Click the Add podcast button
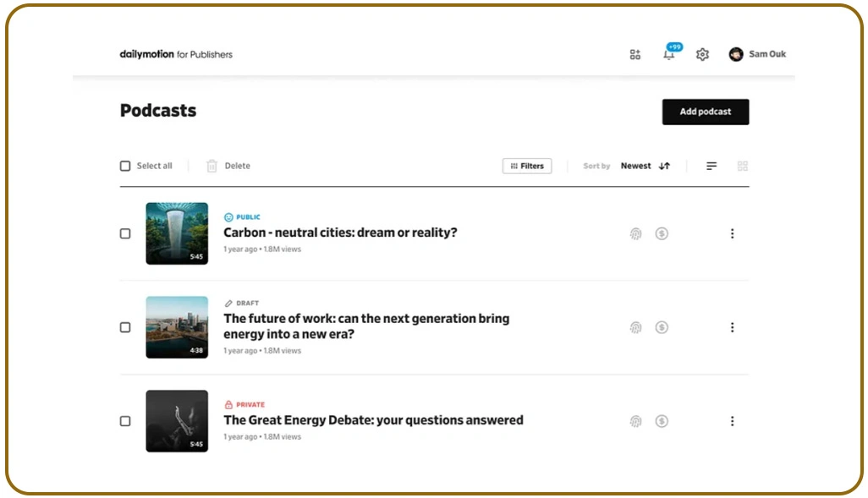Image resolution: width=868 pixels, height=498 pixels. point(705,112)
